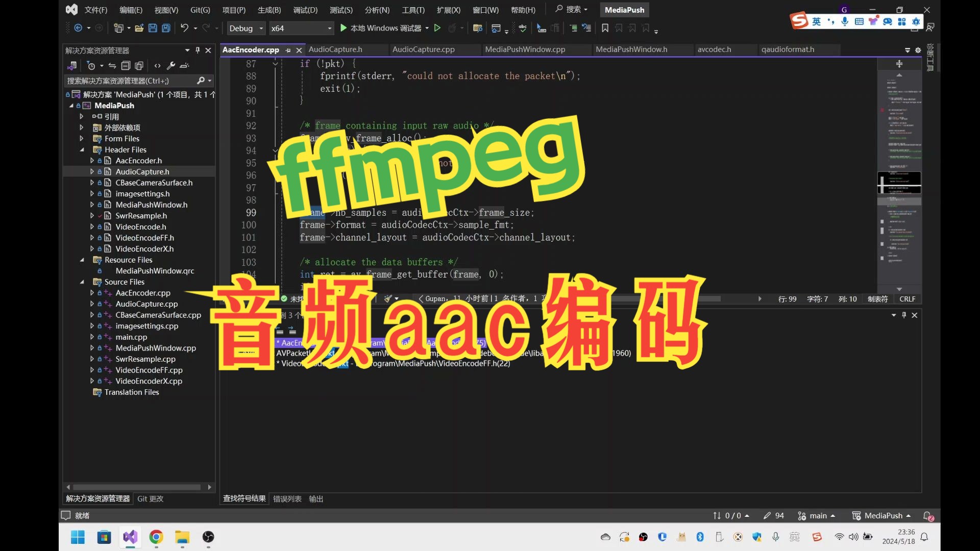
Task: Switch to the AudioCapture.h tab
Action: 335,49
